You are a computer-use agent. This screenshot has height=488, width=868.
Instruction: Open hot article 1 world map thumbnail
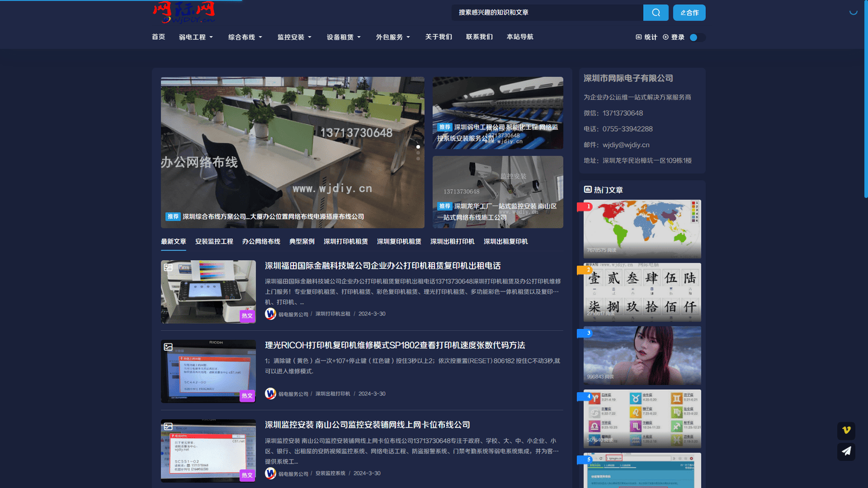click(x=642, y=229)
